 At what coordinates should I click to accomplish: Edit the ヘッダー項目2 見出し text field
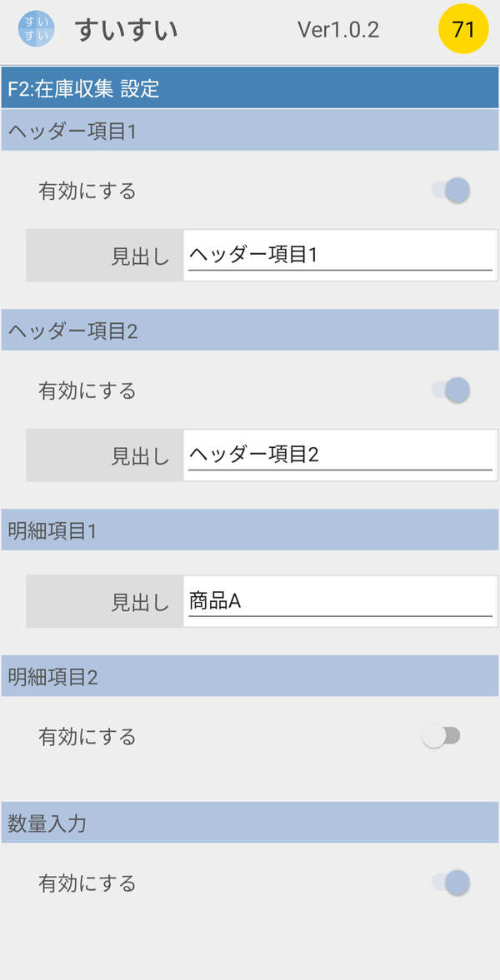click(x=341, y=455)
